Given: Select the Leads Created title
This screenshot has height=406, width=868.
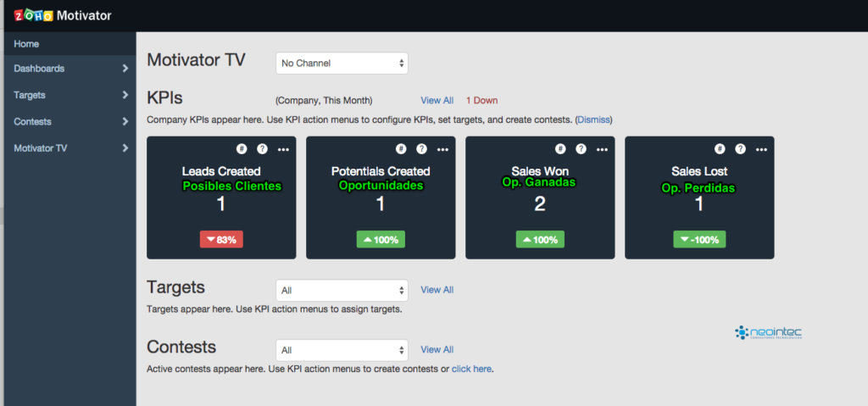Looking at the screenshot, I should (x=221, y=172).
